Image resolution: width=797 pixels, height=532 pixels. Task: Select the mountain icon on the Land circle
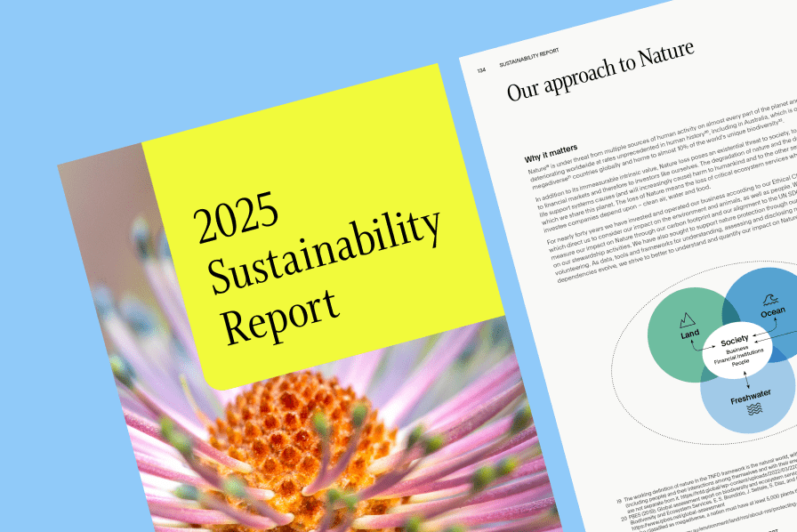coord(686,319)
